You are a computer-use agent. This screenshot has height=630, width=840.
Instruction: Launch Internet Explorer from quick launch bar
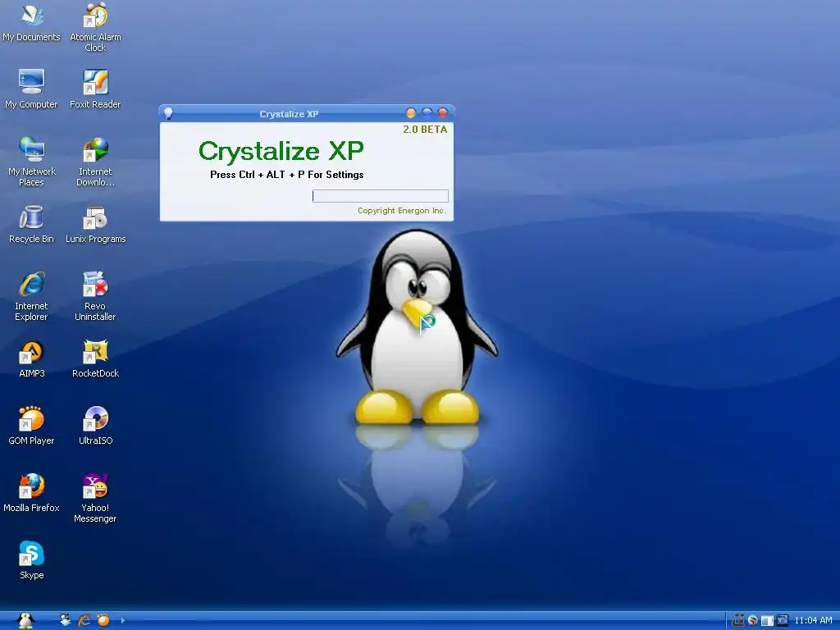click(x=84, y=620)
